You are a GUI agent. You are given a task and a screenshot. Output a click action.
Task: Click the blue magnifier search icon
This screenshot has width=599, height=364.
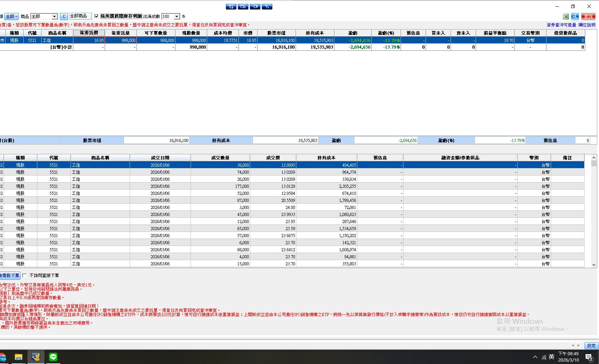(575, 17)
